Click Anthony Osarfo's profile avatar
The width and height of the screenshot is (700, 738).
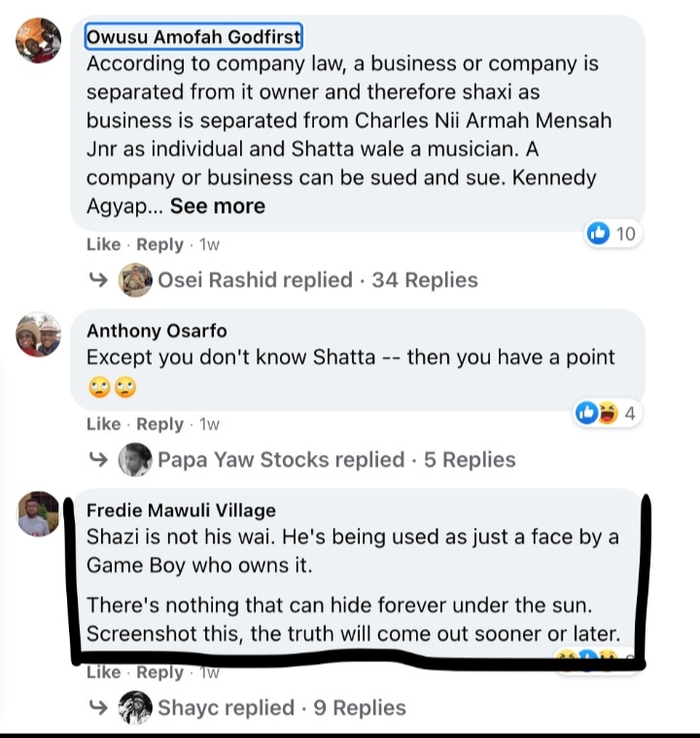pos(39,335)
